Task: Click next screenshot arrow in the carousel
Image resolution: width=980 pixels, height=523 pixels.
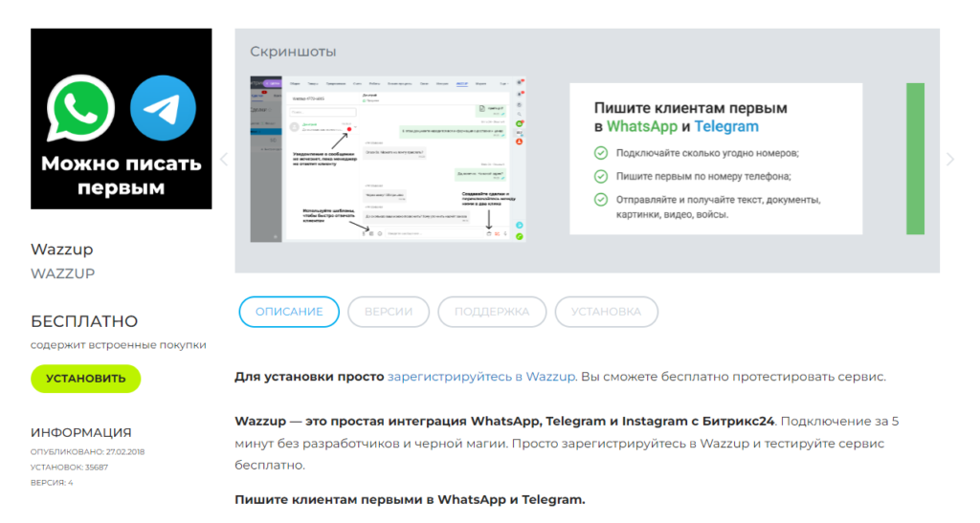Action: [949, 160]
